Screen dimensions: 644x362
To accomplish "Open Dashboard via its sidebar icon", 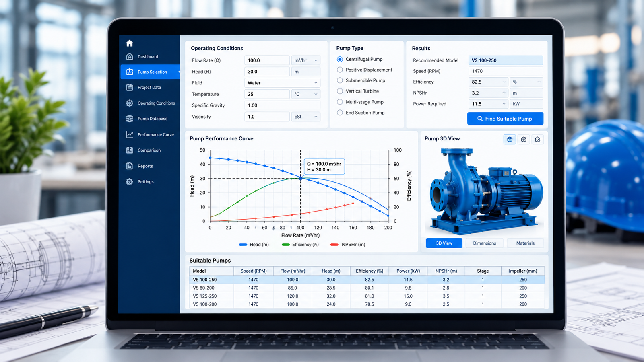I will pyautogui.click(x=130, y=56).
